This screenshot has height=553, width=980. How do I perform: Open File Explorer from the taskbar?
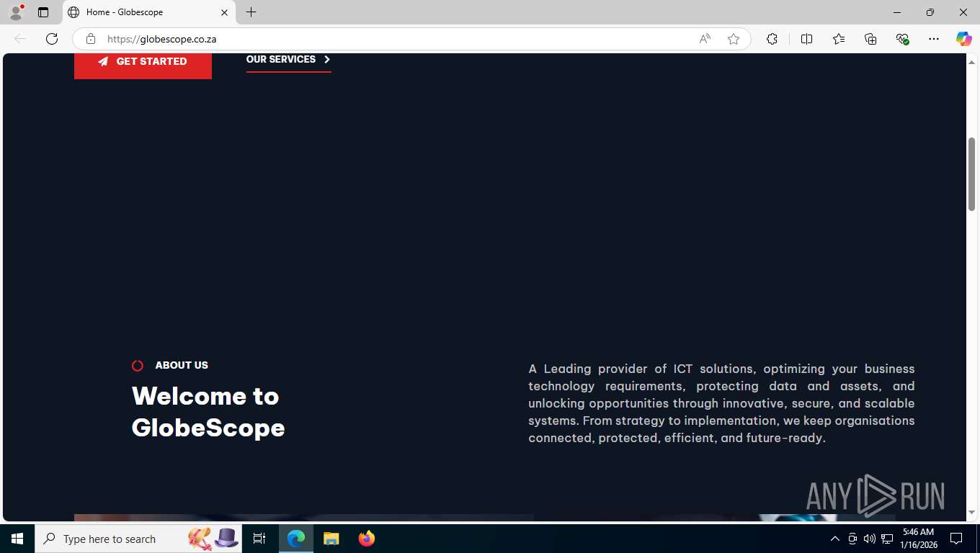(331, 539)
